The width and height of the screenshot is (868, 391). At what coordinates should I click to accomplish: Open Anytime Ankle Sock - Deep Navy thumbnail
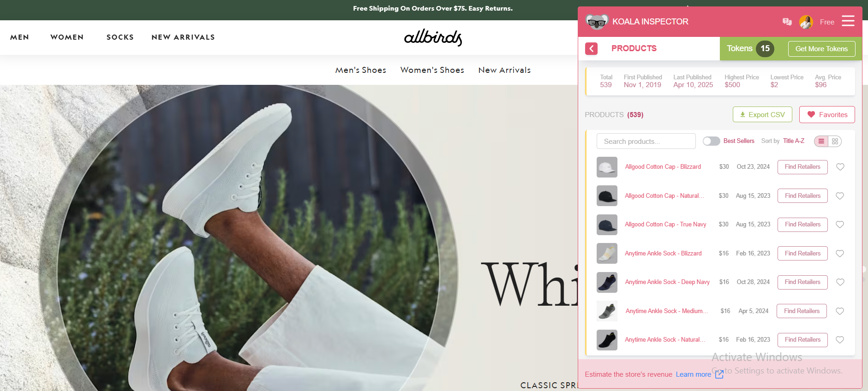607,282
